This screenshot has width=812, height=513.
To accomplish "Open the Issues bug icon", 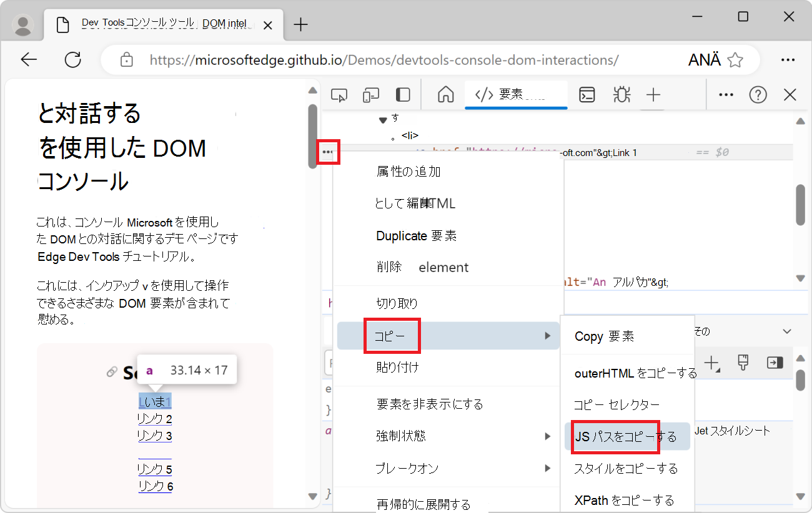I will pyautogui.click(x=621, y=94).
